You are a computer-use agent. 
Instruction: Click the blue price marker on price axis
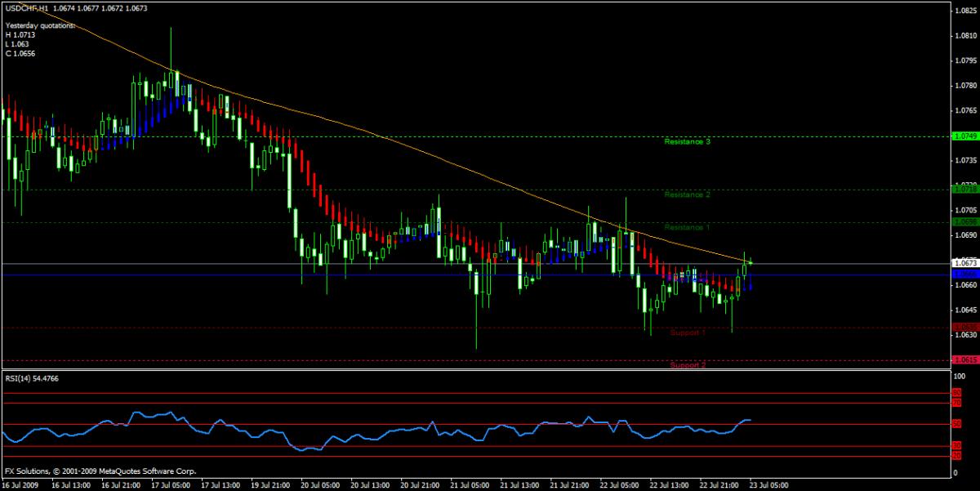(964, 275)
